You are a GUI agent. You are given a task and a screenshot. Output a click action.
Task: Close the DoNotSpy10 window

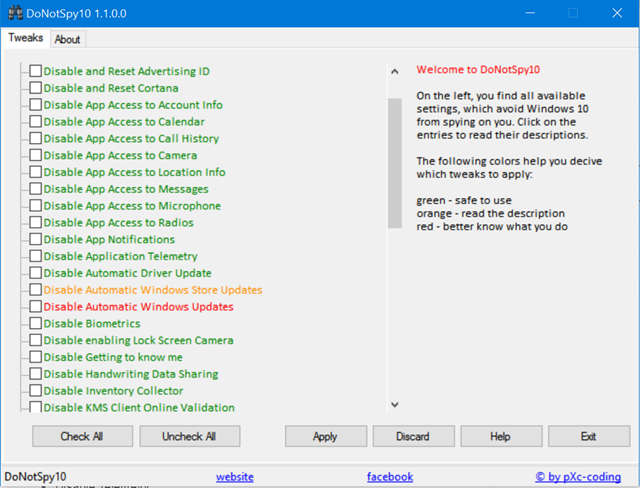617,13
